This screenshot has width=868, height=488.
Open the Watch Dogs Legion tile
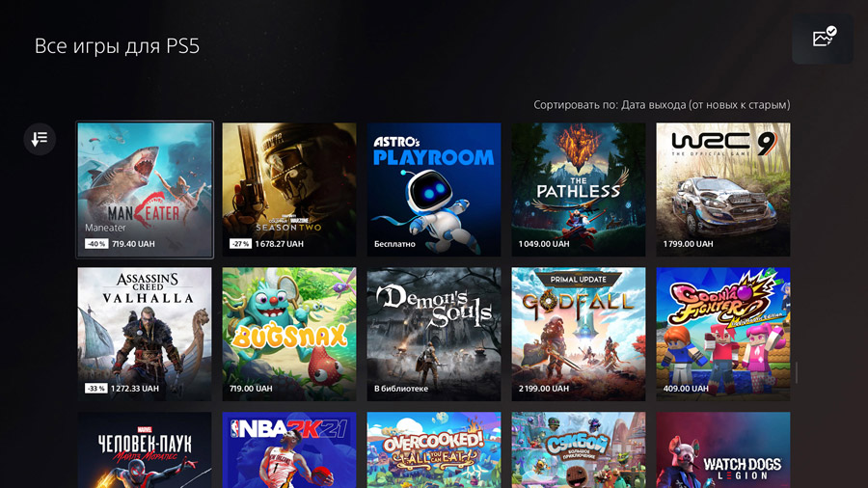[x=723, y=449]
